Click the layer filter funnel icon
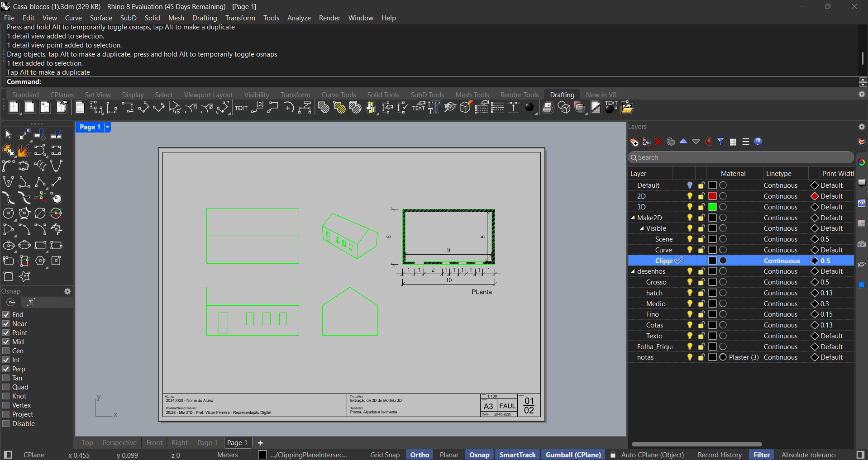The image size is (868, 460). 720,142
